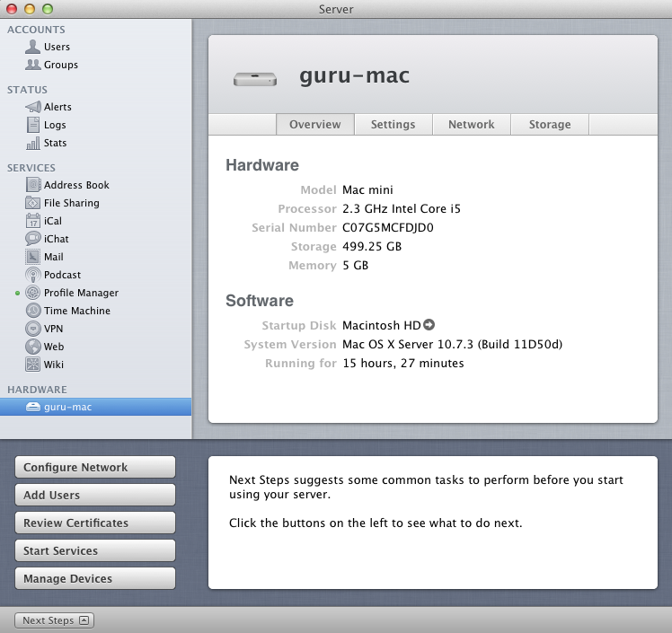This screenshot has height=633, width=672.
Task: Select the Address Book service icon
Action: pos(33,185)
